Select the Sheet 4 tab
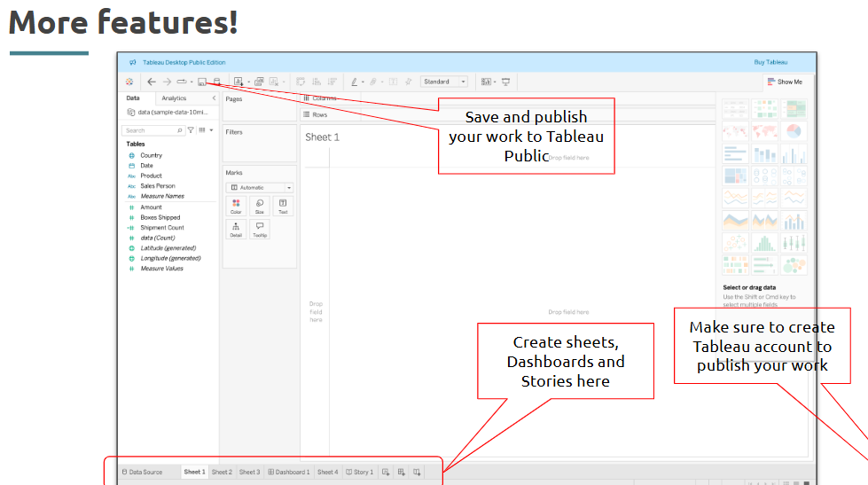Image resolution: width=868 pixels, height=485 pixels. point(328,473)
